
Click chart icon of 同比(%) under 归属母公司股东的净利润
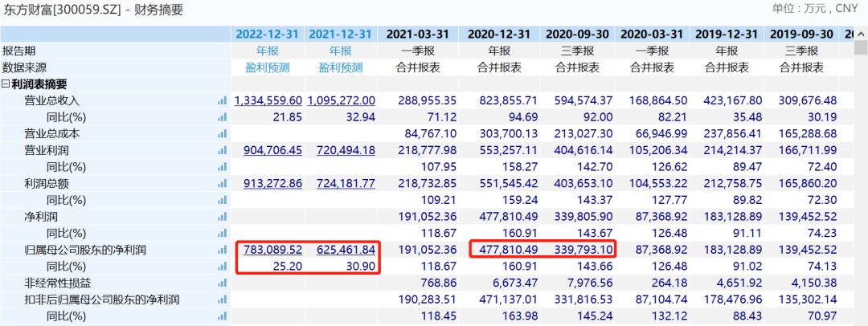point(222,267)
